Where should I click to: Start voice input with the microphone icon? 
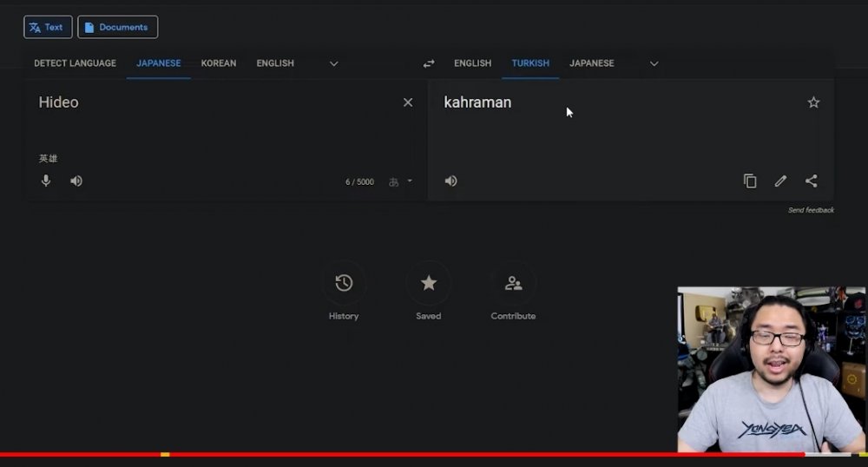click(46, 181)
